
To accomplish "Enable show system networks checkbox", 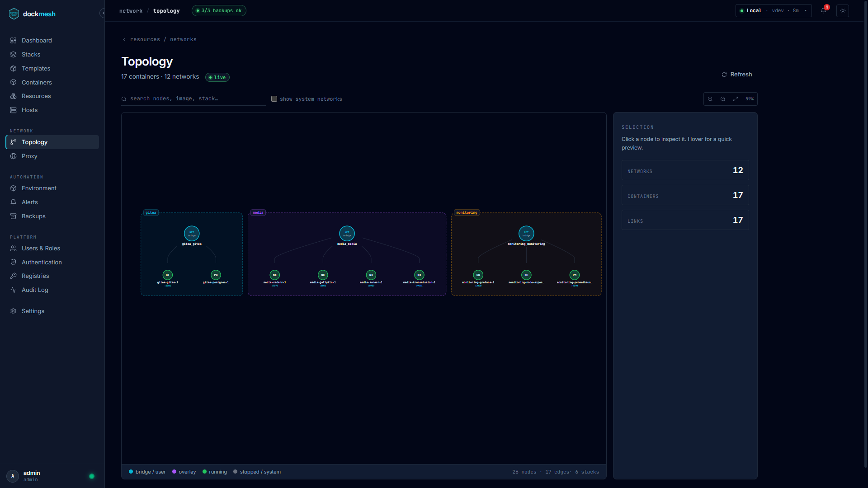I will (x=274, y=99).
